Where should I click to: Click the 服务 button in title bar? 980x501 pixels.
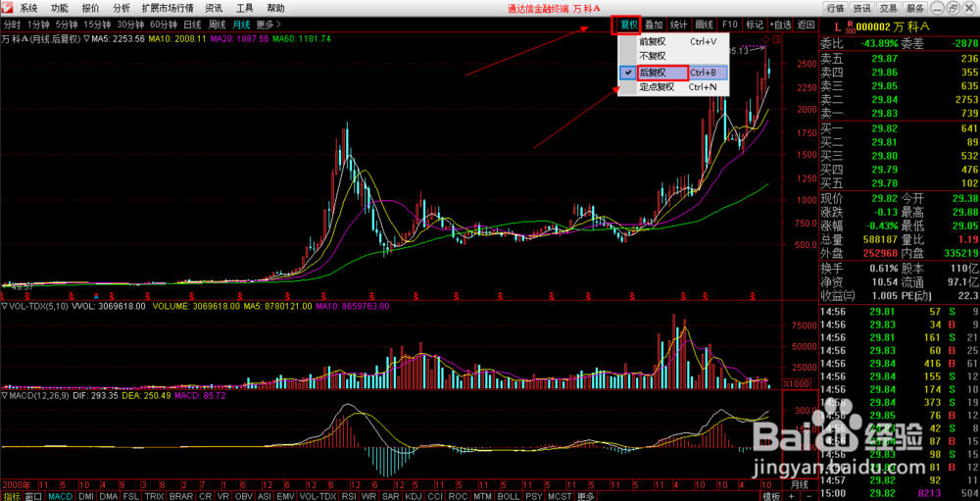click(915, 8)
